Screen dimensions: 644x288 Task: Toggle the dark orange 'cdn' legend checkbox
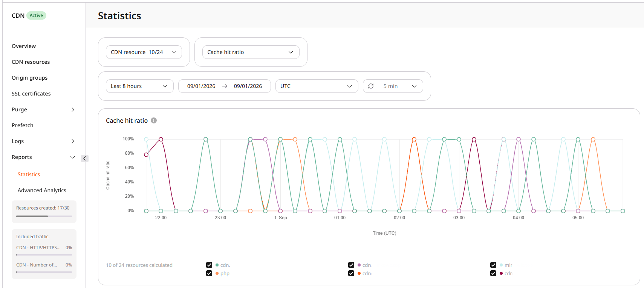[x=351, y=273]
